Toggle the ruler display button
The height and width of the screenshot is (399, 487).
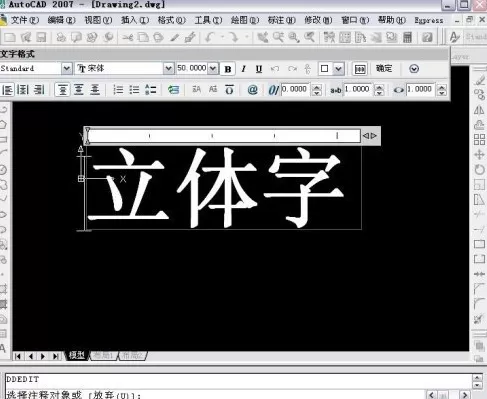[360, 69]
